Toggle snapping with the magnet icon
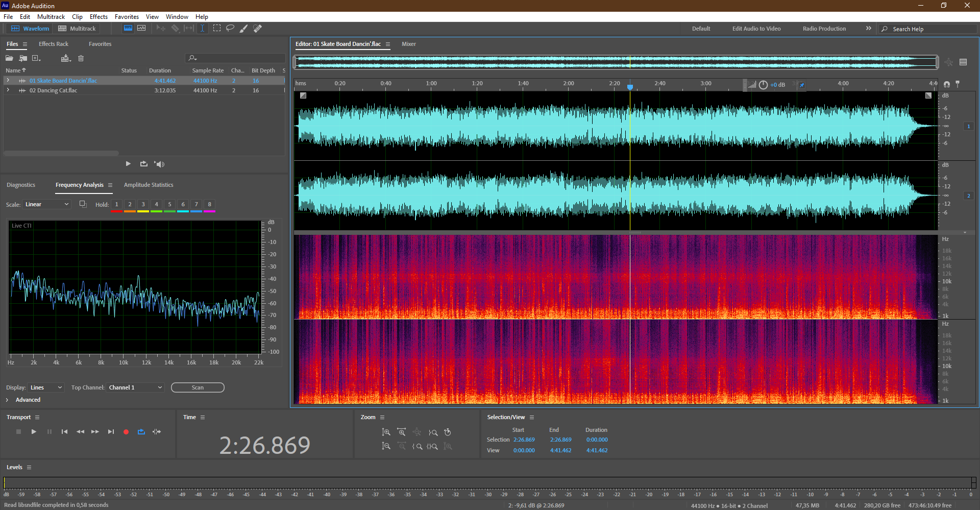The height and width of the screenshot is (510, 980). click(x=947, y=84)
